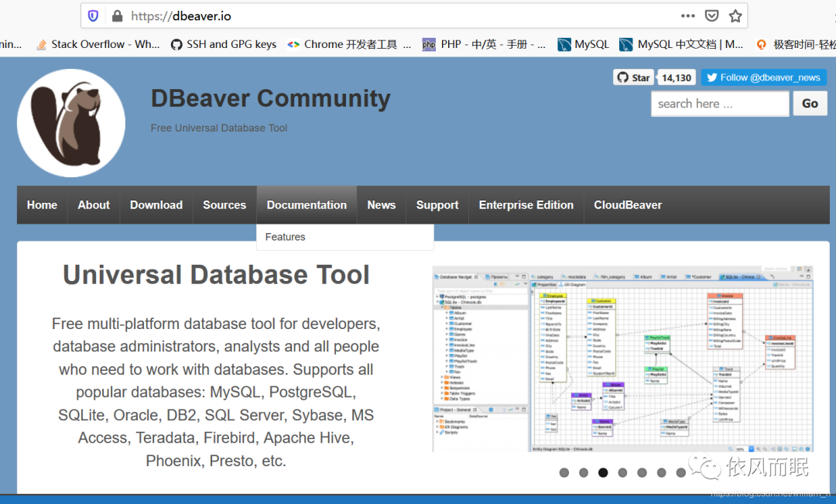Follow @dbeaver_news on Twitter
836x504 pixels.
763,77
